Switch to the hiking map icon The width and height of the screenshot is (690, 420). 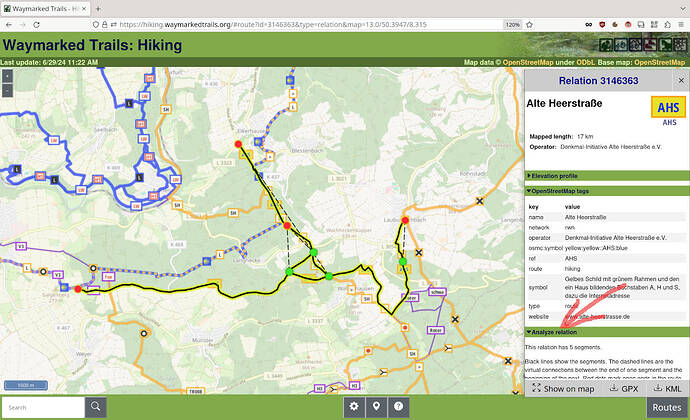pyautogui.click(x=606, y=44)
